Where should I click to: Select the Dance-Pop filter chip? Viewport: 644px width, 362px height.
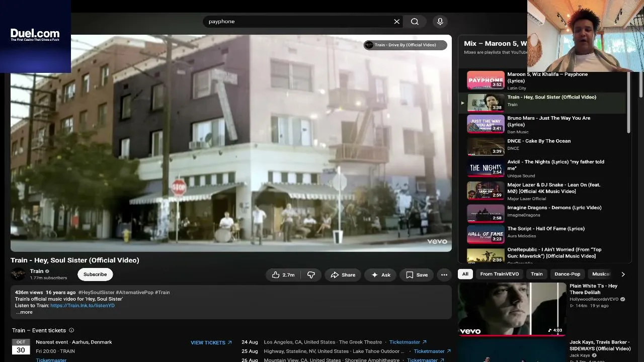(568, 274)
